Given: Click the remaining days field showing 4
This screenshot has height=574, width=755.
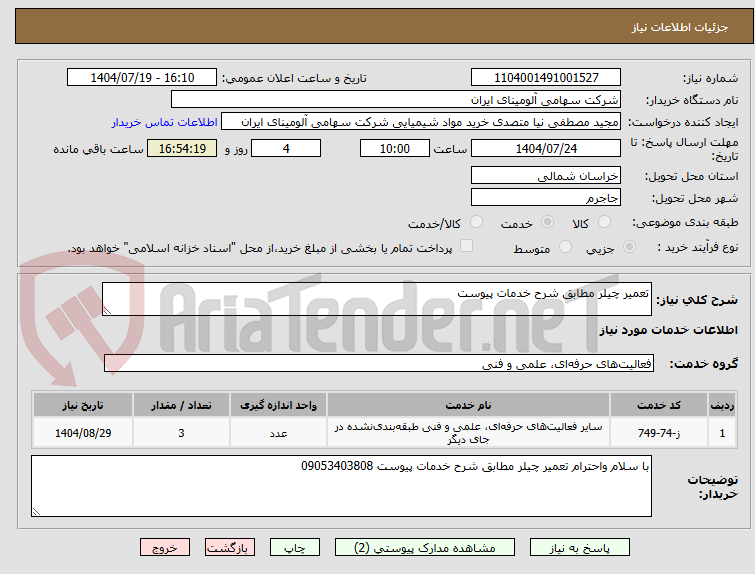Looking at the screenshot, I should click(286, 148).
